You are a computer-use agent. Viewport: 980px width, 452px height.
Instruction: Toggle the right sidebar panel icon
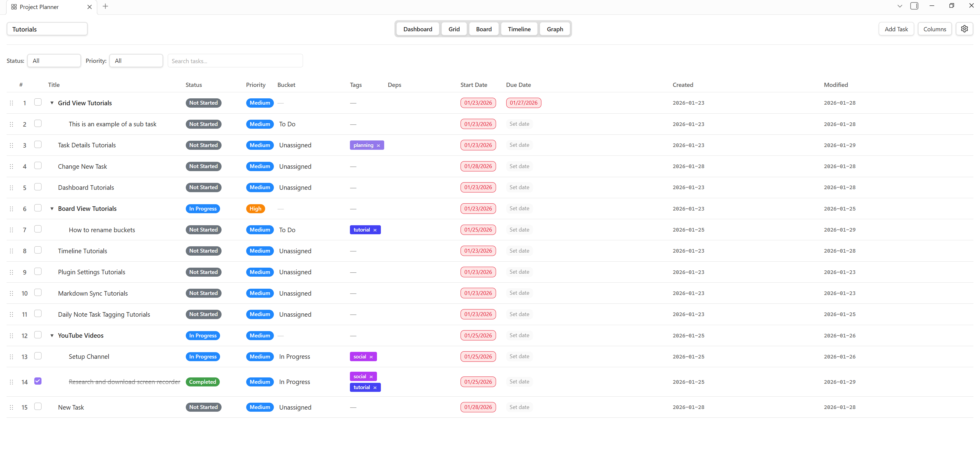[914, 6]
